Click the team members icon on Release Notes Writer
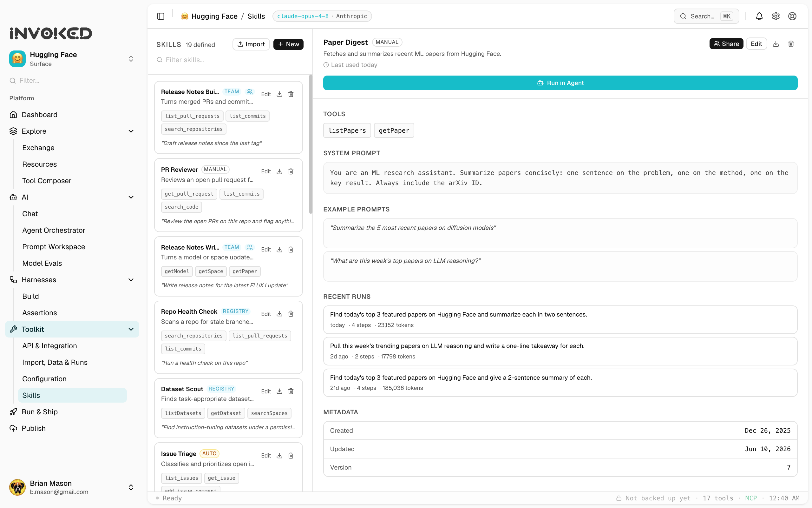This screenshot has width=812, height=508. [x=250, y=247]
